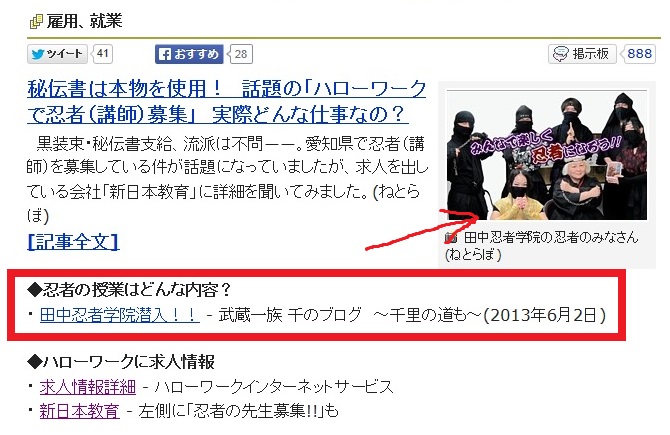Click the speech bubble icon beside 掲示板

(x=560, y=54)
